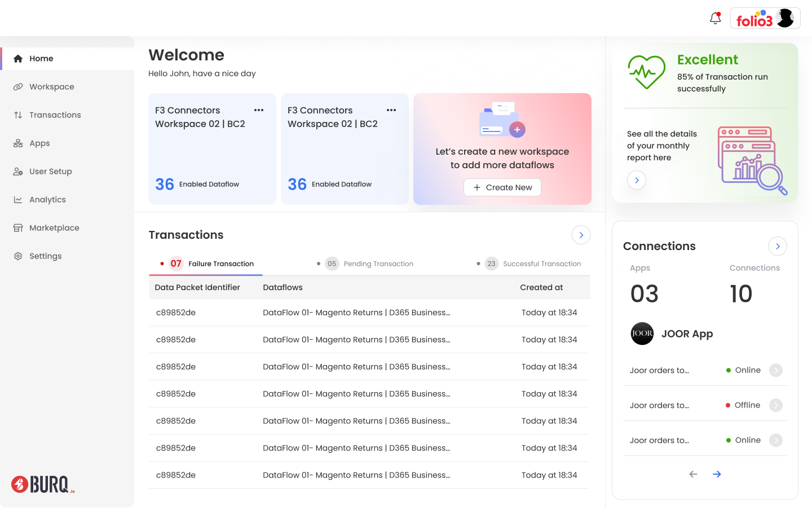
Task: Expand the Connections panel with its chevron
Action: tap(778, 246)
